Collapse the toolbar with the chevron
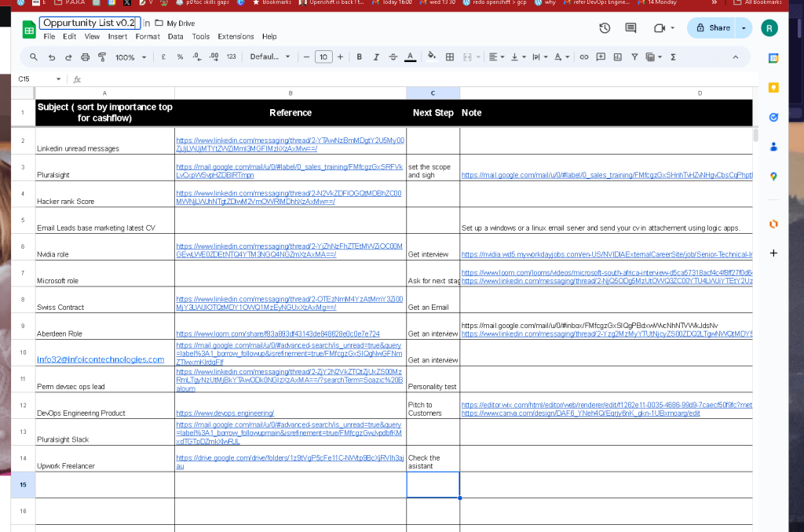The width and height of the screenshot is (804, 532). 735,57
